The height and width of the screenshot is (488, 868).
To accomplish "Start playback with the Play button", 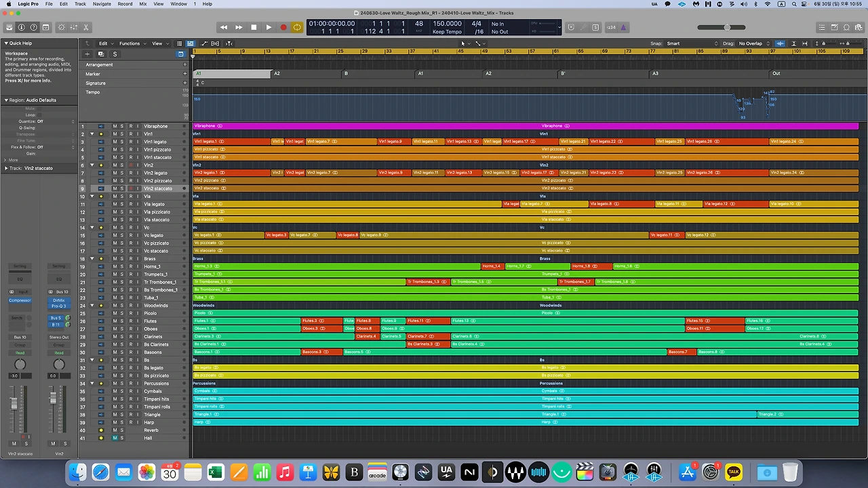I will (269, 27).
